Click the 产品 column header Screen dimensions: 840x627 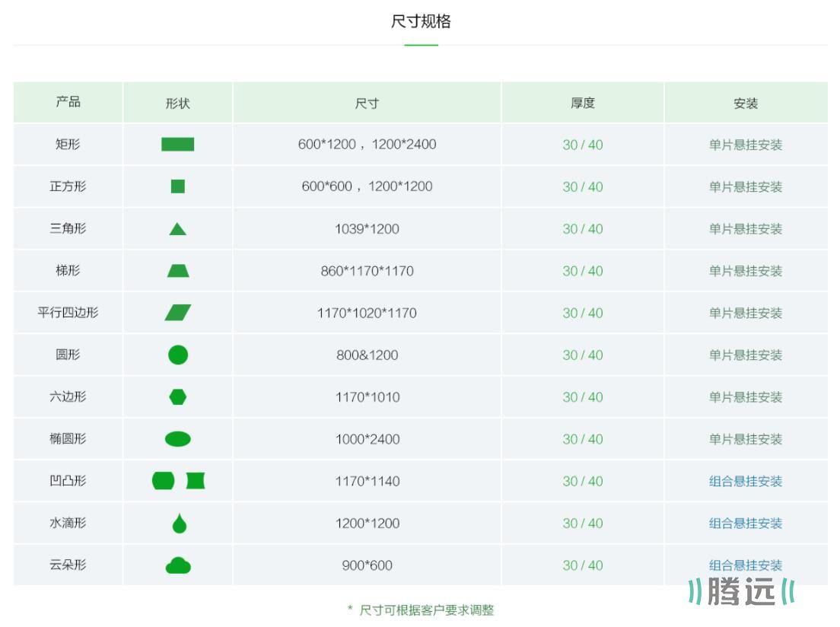click(x=68, y=103)
